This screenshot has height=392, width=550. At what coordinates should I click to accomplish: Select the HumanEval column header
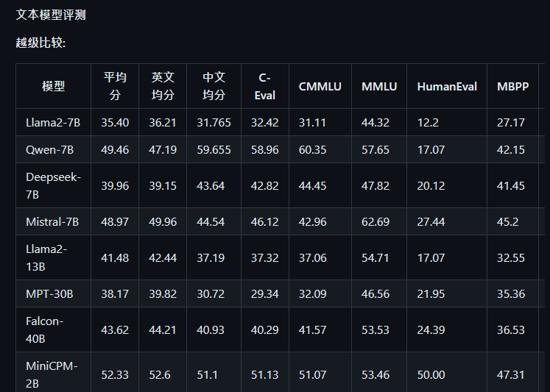447,86
